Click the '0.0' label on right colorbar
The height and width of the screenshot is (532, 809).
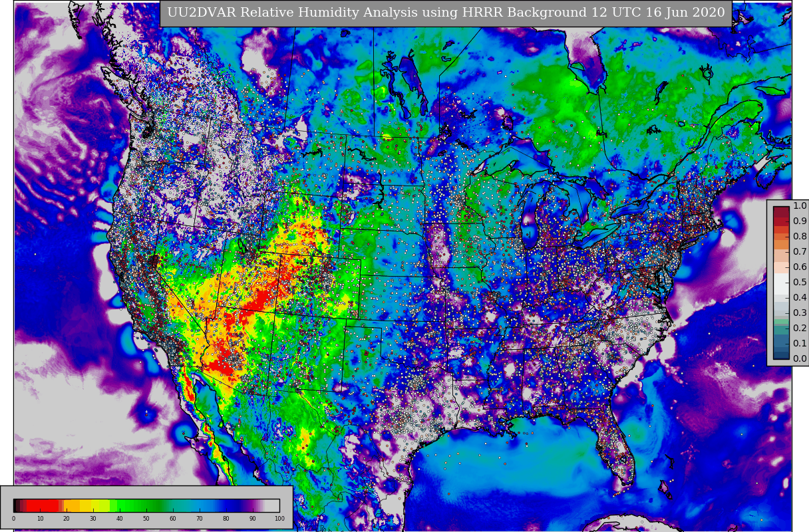click(800, 358)
